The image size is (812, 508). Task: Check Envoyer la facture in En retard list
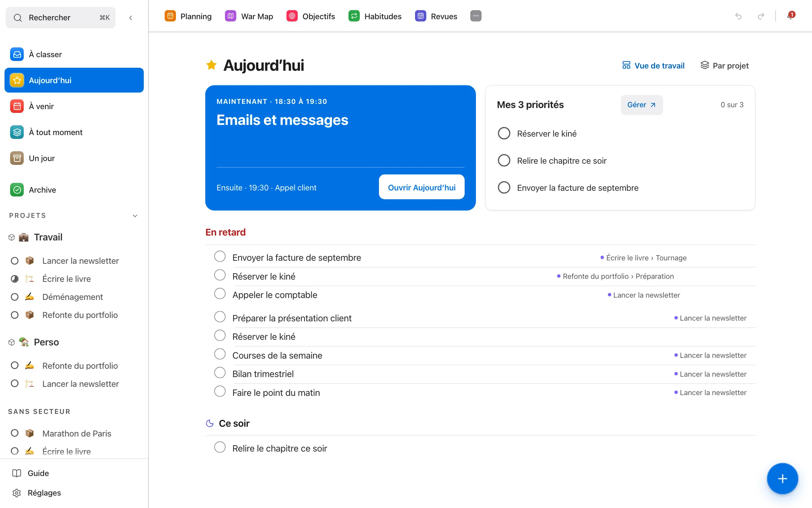pos(220,257)
